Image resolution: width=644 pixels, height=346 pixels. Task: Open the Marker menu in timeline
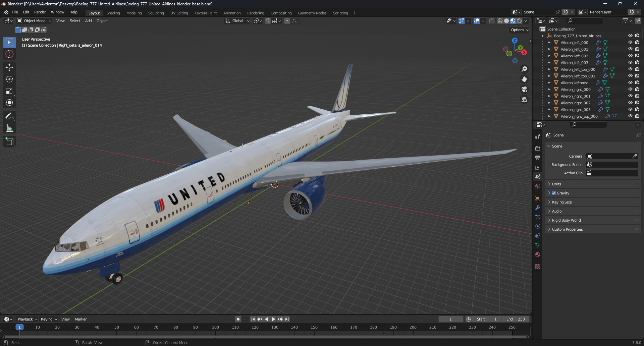(80, 319)
